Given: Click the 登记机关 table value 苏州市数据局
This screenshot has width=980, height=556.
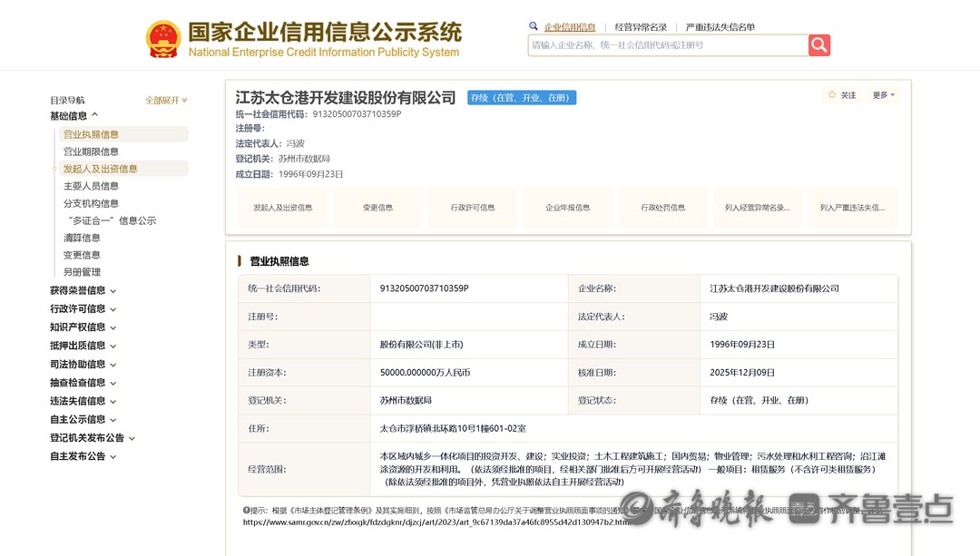Looking at the screenshot, I should 406,400.
